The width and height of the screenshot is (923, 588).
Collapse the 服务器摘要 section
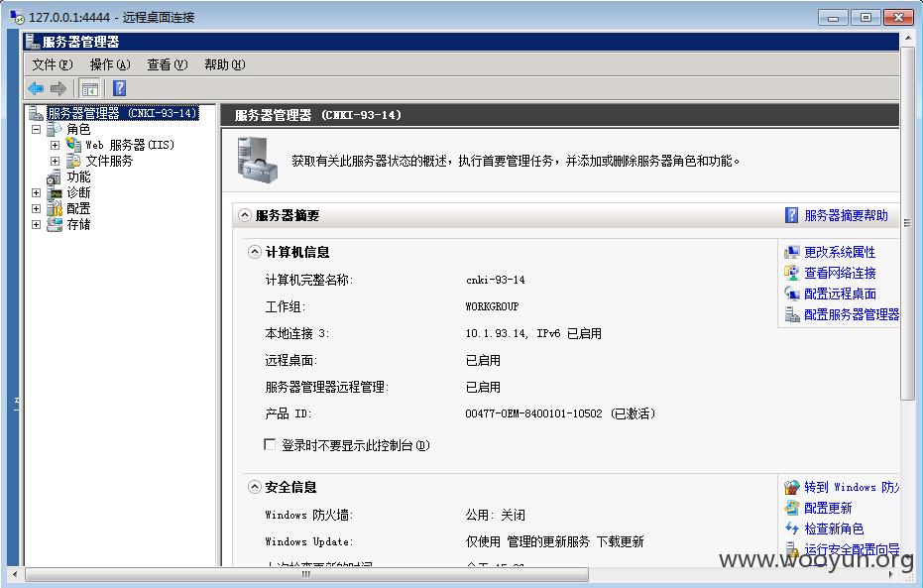[245, 215]
